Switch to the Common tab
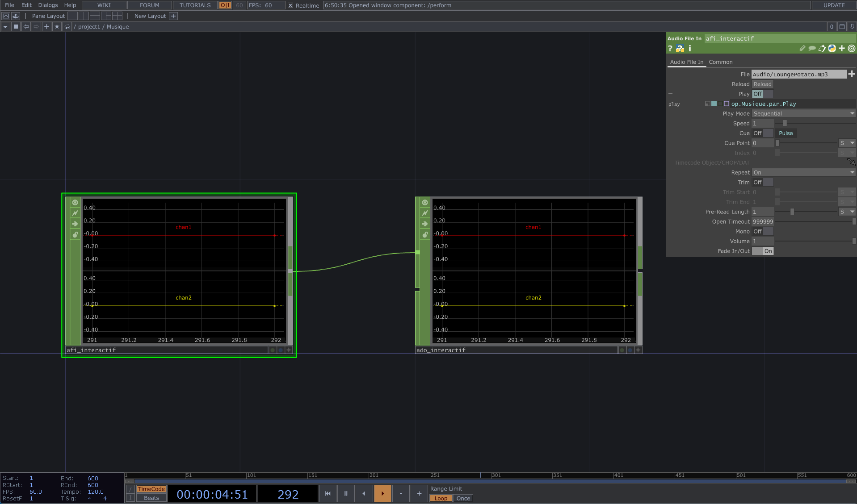 720,62
